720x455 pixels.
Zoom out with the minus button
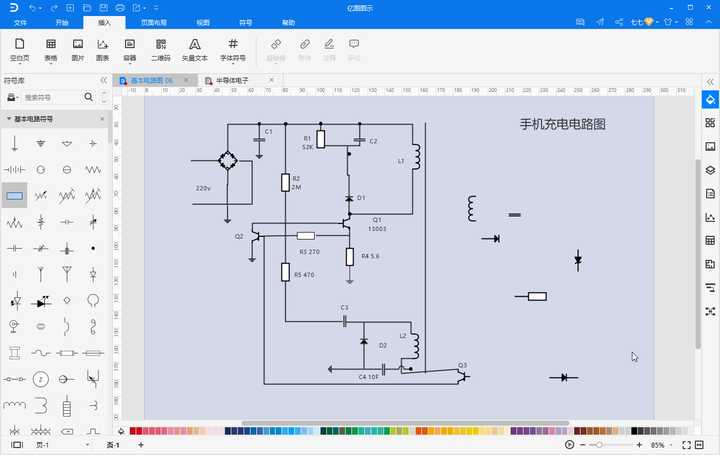coord(583,445)
